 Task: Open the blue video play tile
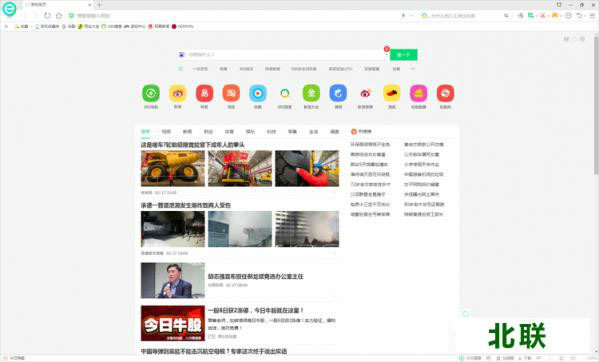(258, 93)
